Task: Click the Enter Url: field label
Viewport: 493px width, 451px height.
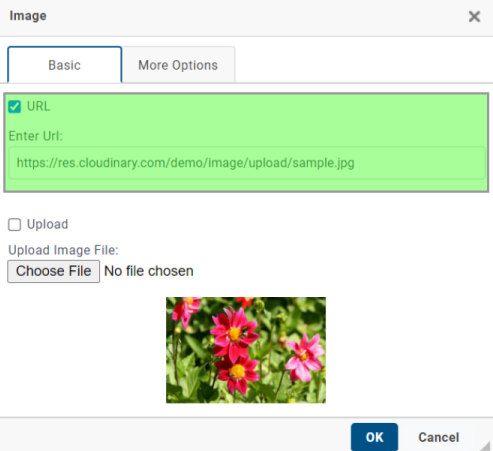Action: [x=36, y=136]
